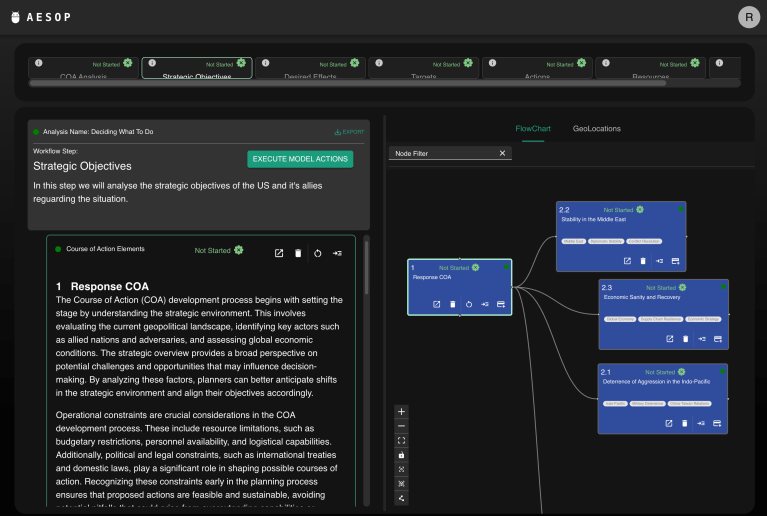The image size is (767, 516).
Task: Expand child nodes of Response COA node
Action: [484, 304]
